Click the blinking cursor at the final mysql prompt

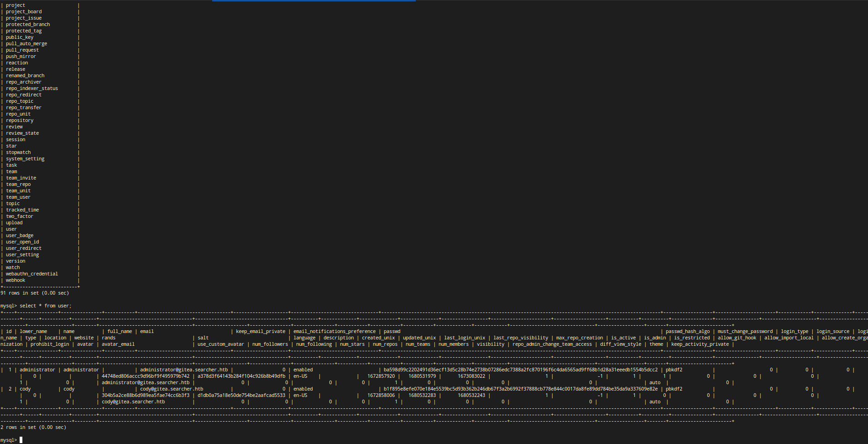coord(21,440)
